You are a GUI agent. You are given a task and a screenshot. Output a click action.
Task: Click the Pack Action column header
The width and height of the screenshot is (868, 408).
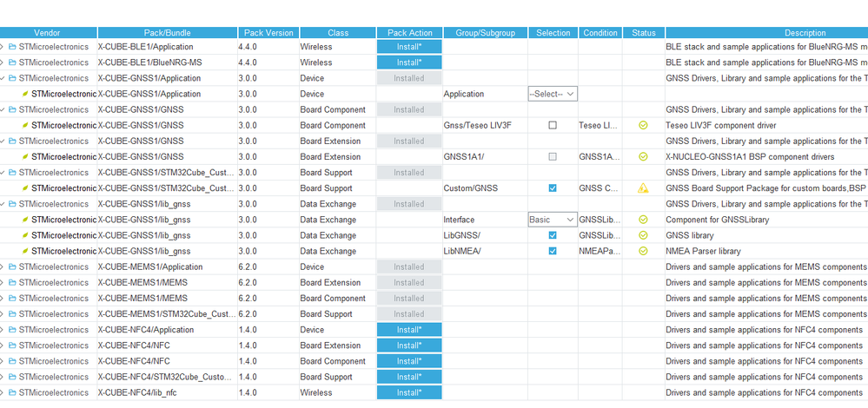pyautogui.click(x=409, y=33)
